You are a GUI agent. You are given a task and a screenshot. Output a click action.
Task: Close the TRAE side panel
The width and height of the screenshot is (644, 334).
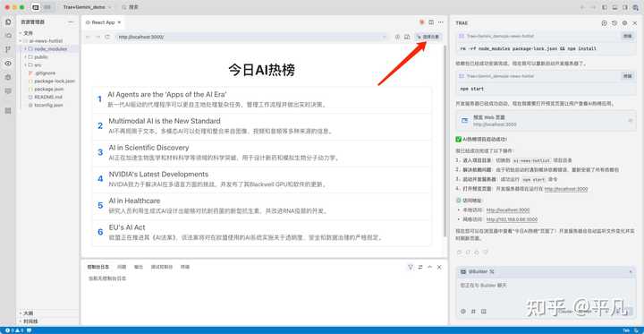click(x=635, y=23)
